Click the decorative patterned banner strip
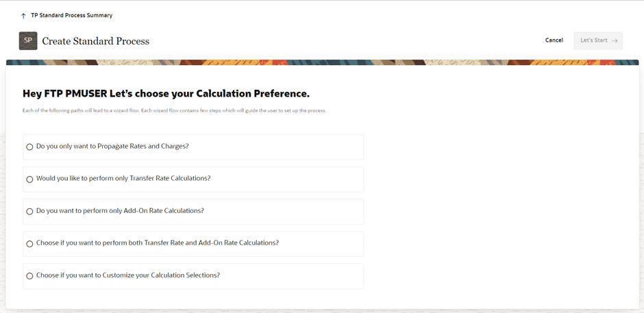Image resolution: width=644 pixels, height=313 pixels. click(322, 62)
